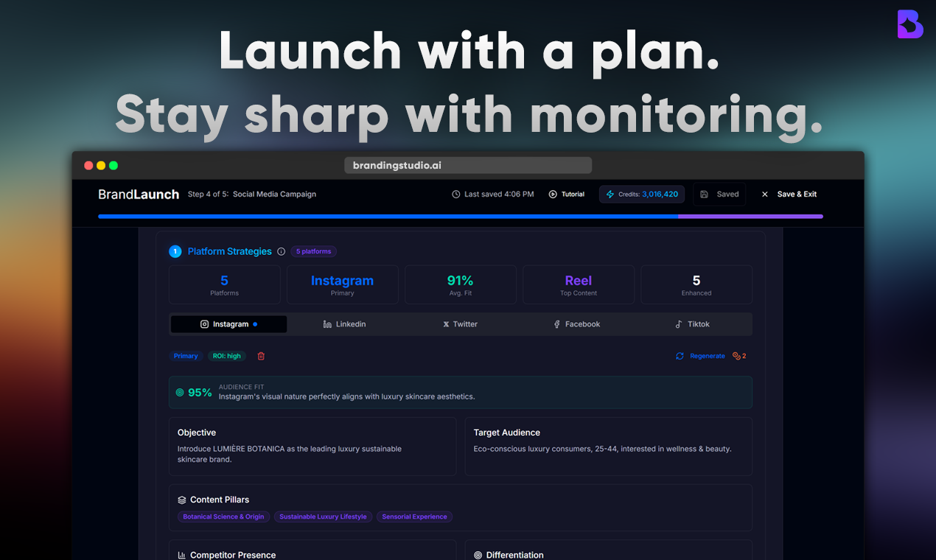Viewport: 936px width, 560px height.
Task: Click Save & Exit
Action: point(789,195)
